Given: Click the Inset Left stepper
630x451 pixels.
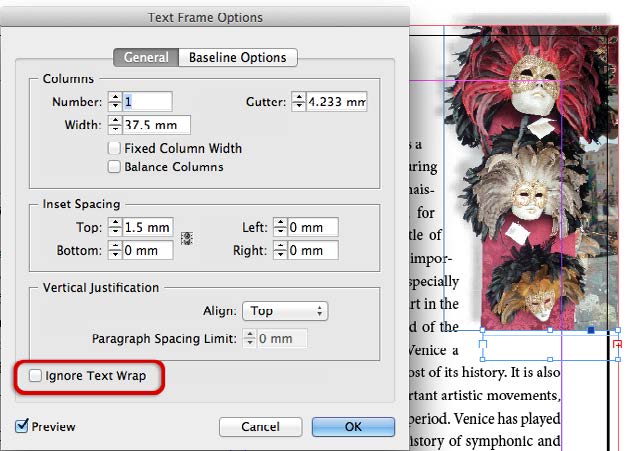Looking at the screenshot, I should tap(280, 227).
